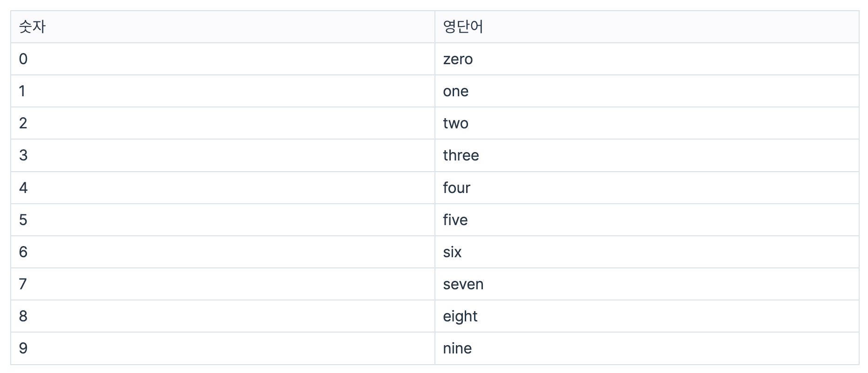Click the word six
Viewport: 868px width, 373px height.
point(452,252)
